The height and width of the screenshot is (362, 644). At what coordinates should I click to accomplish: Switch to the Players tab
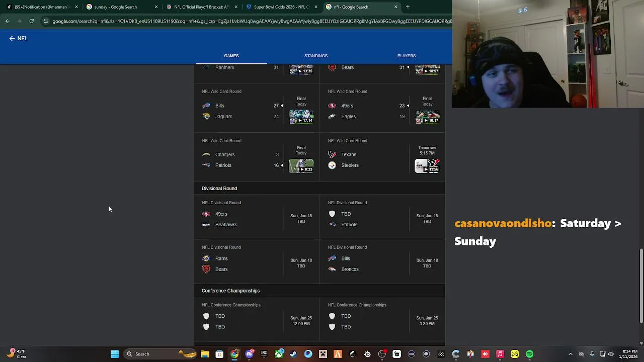pyautogui.click(x=407, y=56)
